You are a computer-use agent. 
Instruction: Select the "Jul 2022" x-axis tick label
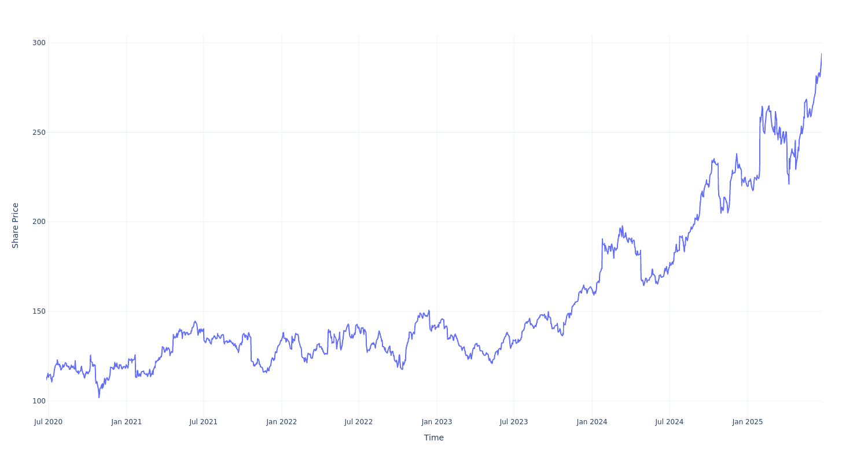click(x=359, y=422)
